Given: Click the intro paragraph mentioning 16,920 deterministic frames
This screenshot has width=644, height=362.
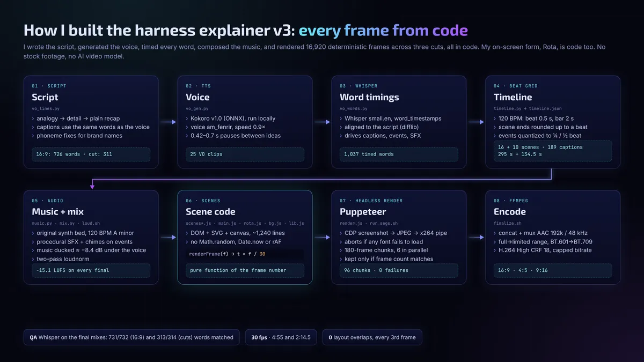Looking at the screenshot, I should (314, 51).
